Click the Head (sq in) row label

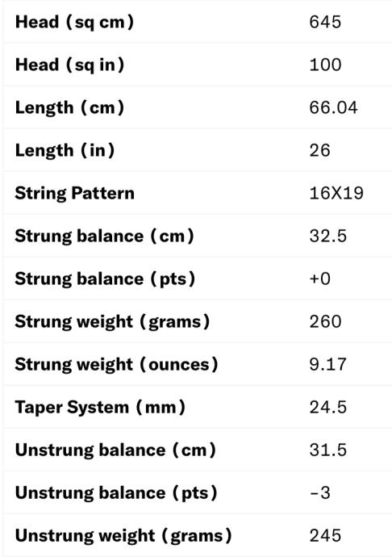pos(70,65)
